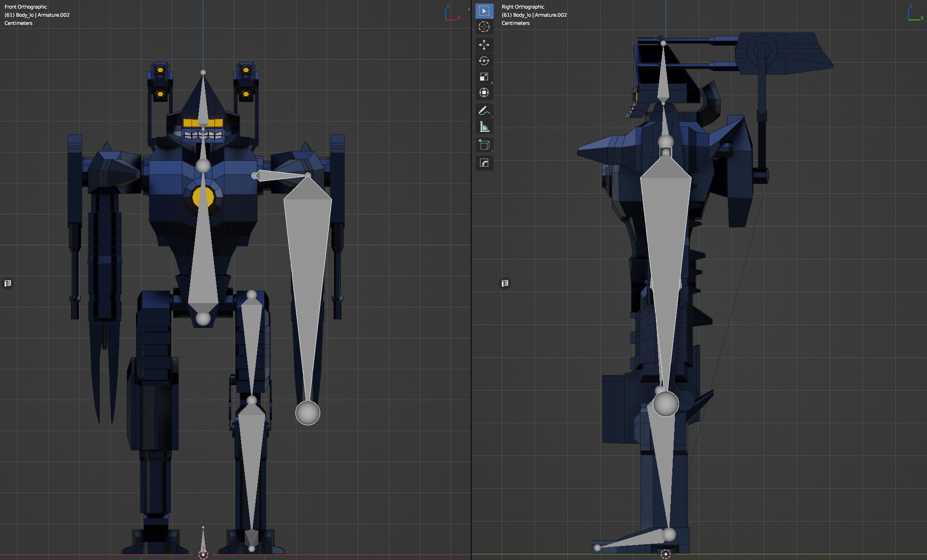Click the green Y axis in Right view gizmo
927x560 pixels.
(922, 18)
